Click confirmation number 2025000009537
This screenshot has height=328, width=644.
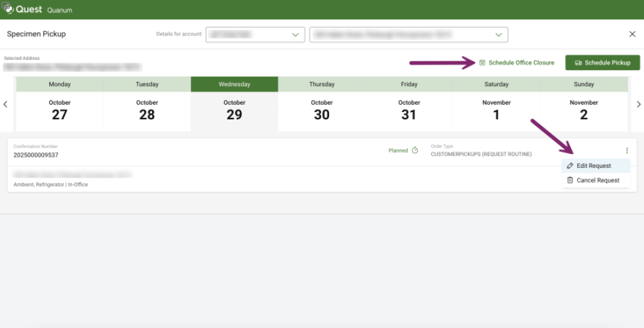[x=36, y=155]
